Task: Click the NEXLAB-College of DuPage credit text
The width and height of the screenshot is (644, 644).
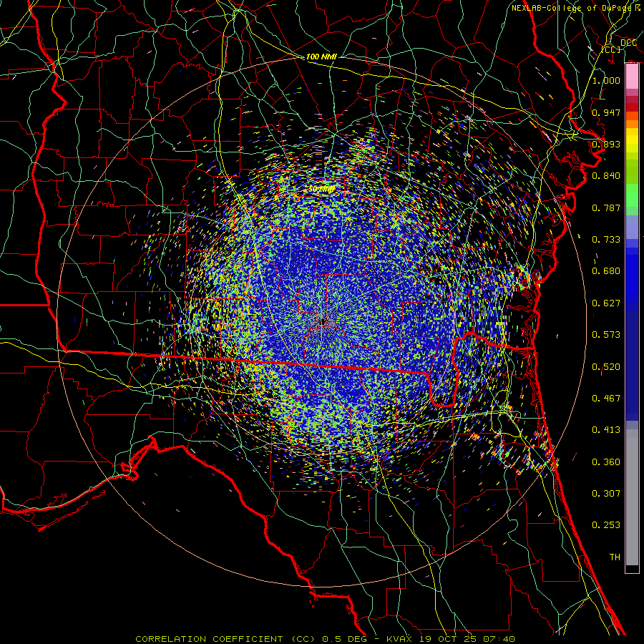Action: (x=571, y=8)
